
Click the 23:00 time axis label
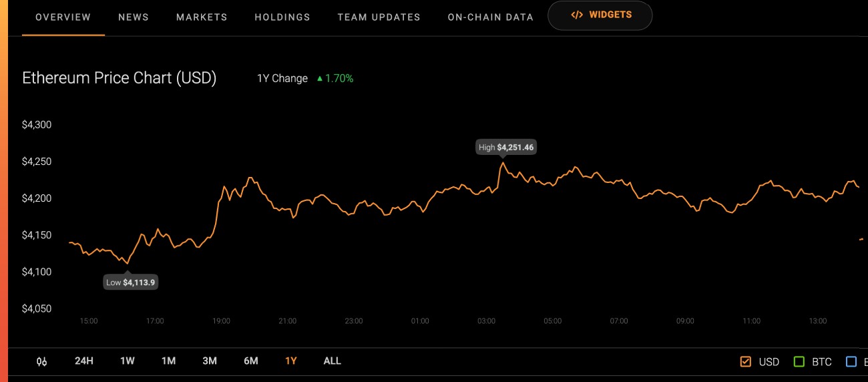(x=354, y=321)
